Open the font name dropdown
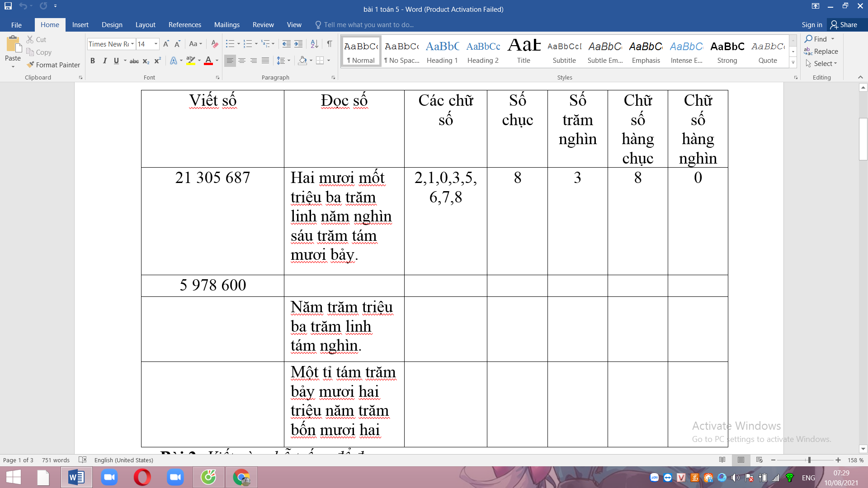The image size is (868, 488). [x=132, y=44]
